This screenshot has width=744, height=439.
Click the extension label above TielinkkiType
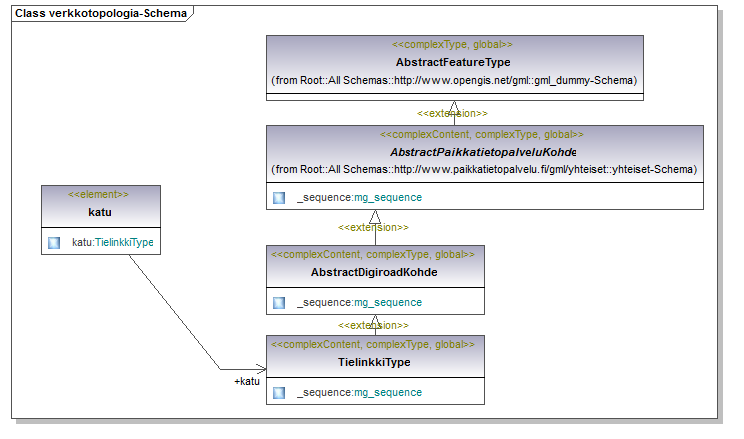click(x=374, y=325)
